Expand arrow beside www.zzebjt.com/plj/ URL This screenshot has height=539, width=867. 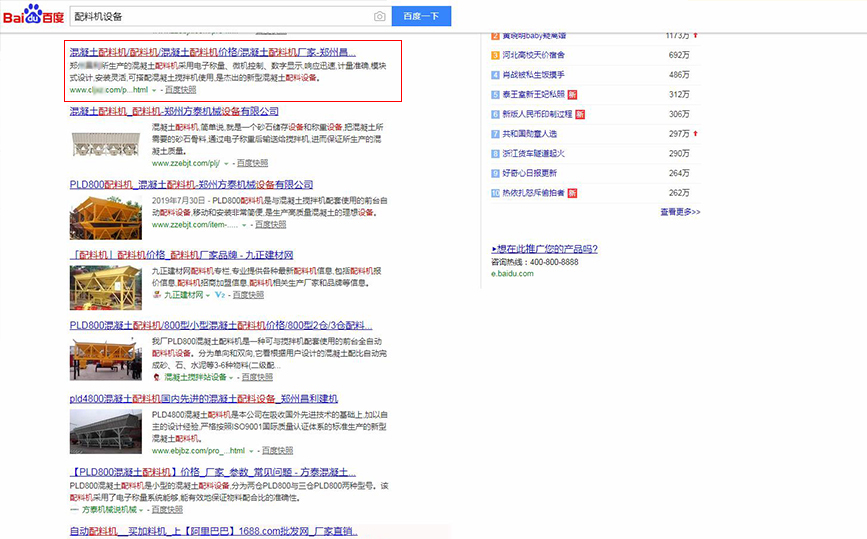point(226,164)
